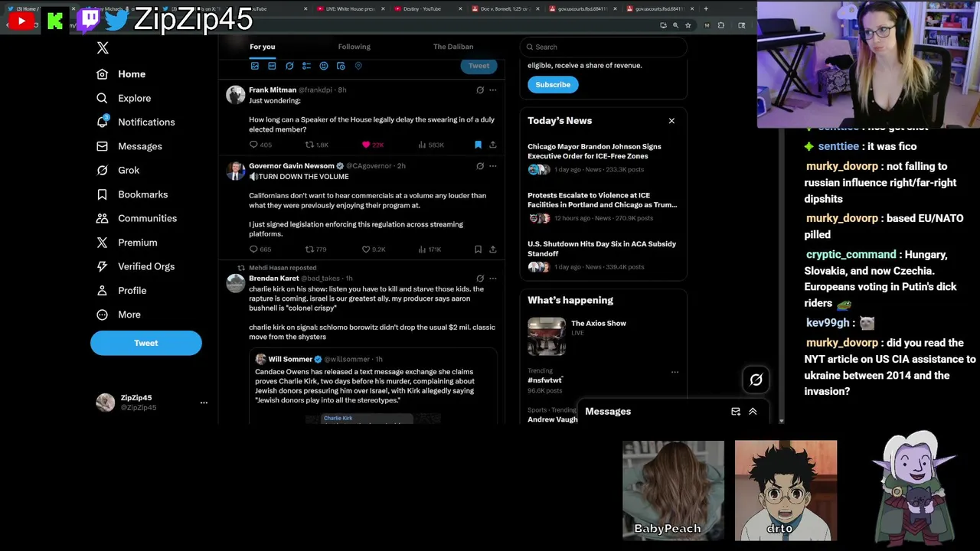Viewport: 980px width, 551px height.
Task: Open the Protests Escalate to Violence news item
Action: (x=603, y=208)
